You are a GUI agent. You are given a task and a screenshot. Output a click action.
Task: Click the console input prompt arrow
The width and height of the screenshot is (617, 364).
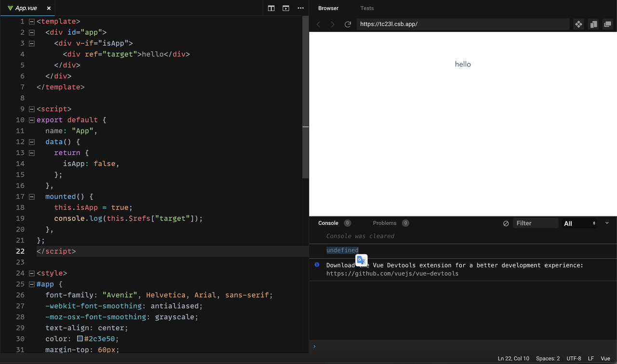314,346
